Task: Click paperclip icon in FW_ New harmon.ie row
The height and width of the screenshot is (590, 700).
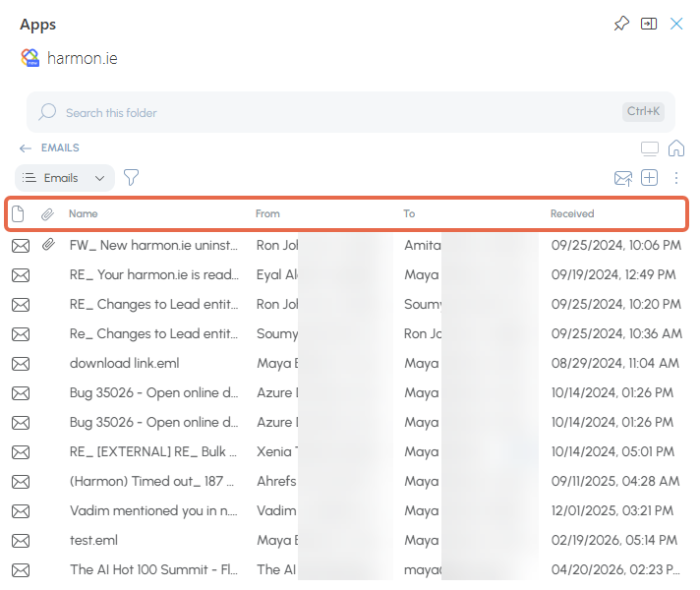Action: [48, 245]
